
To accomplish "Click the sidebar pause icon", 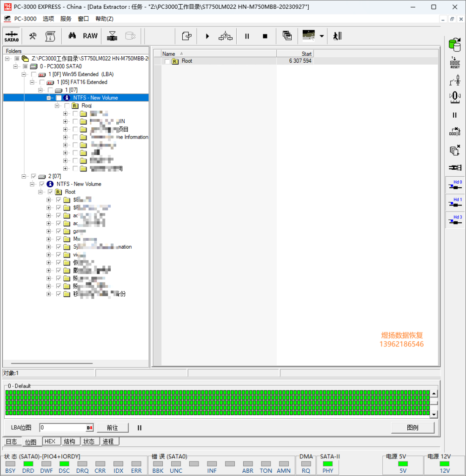I will click(455, 115).
